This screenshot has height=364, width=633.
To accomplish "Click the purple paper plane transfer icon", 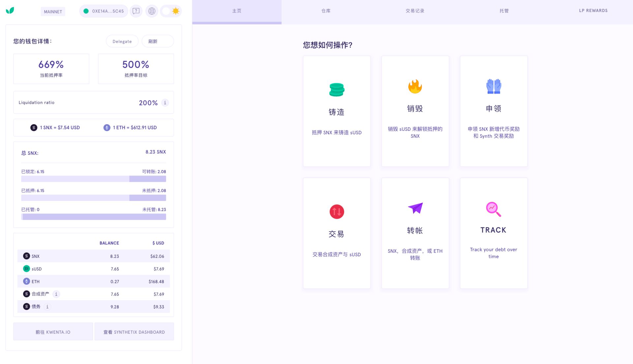I will [415, 208].
